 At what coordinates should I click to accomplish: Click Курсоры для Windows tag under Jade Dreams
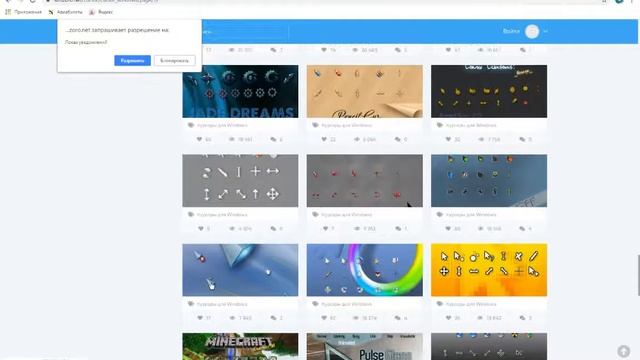click(222, 125)
